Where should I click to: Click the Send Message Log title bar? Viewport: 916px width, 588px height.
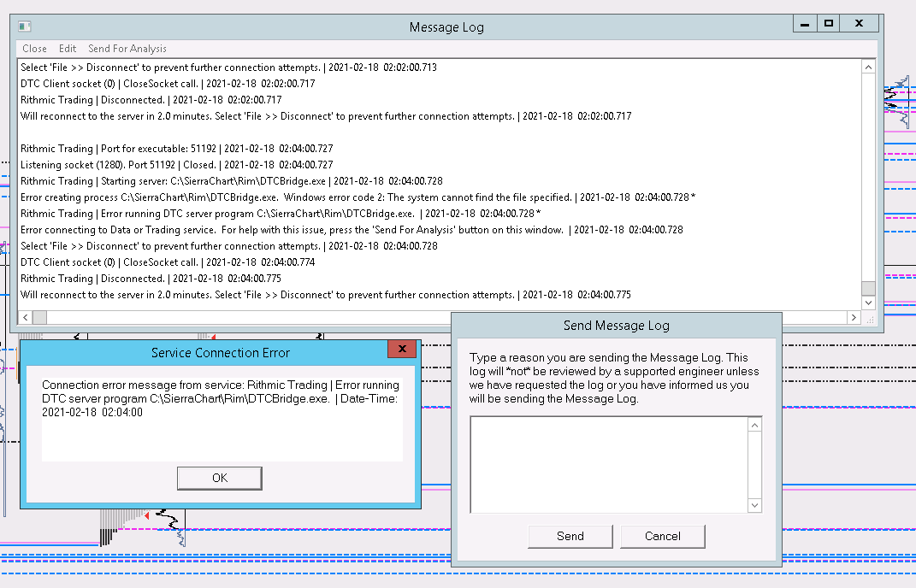(x=617, y=326)
